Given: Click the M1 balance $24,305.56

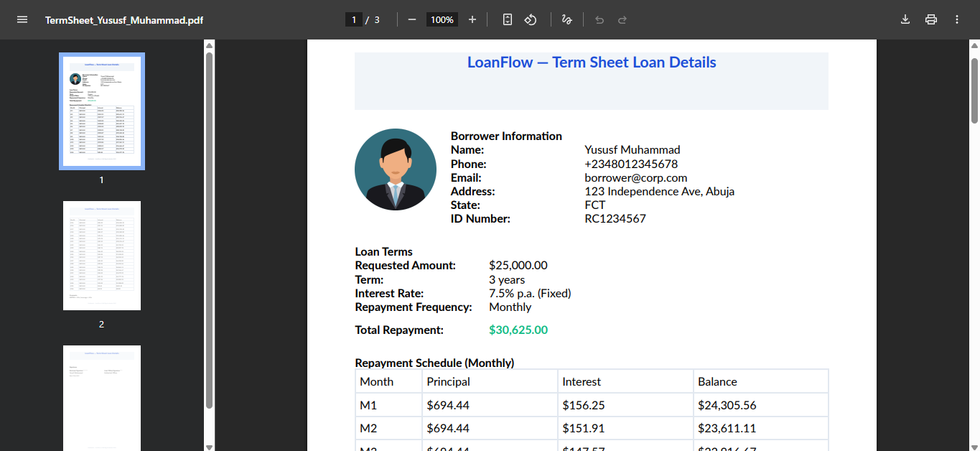Looking at the screenshot, I should click(727, 405).
